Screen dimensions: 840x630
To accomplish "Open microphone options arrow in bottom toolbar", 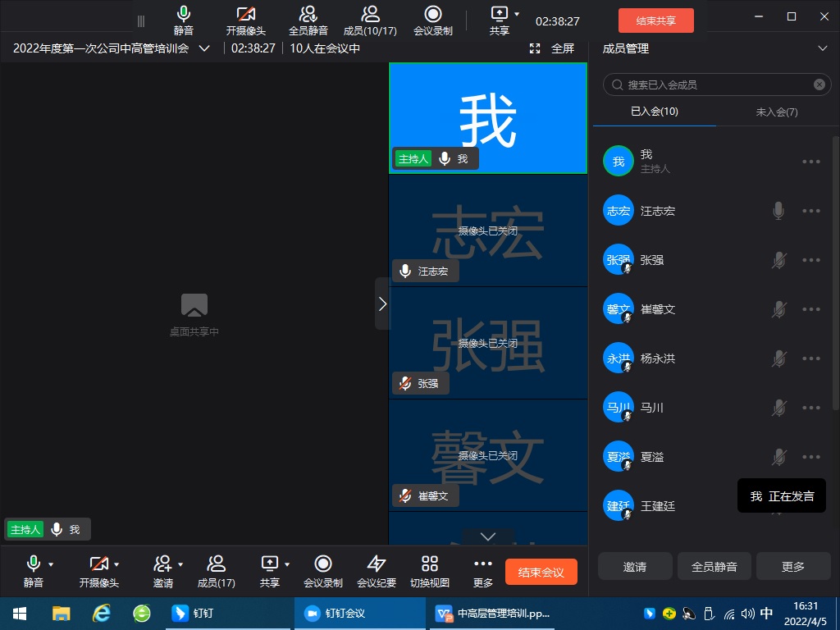I will tap(51, 564).
